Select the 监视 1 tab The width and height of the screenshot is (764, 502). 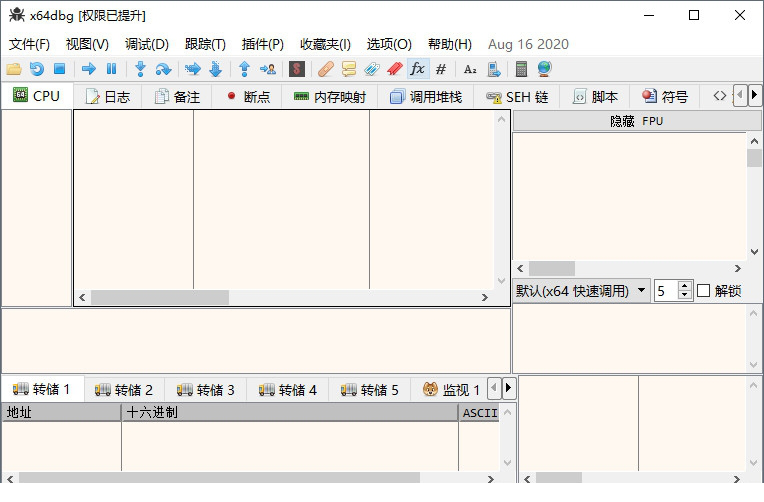click(x=451, y=390)
